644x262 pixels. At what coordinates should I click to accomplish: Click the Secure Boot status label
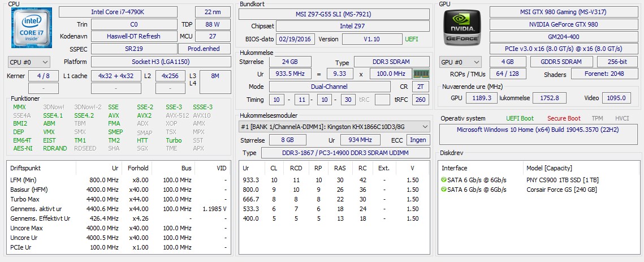click(x=564, y=118)
